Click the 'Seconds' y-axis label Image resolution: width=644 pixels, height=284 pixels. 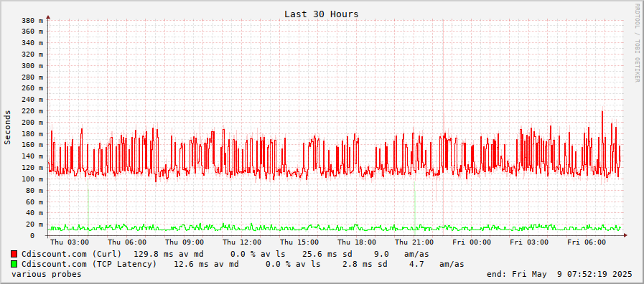[7, 127]
